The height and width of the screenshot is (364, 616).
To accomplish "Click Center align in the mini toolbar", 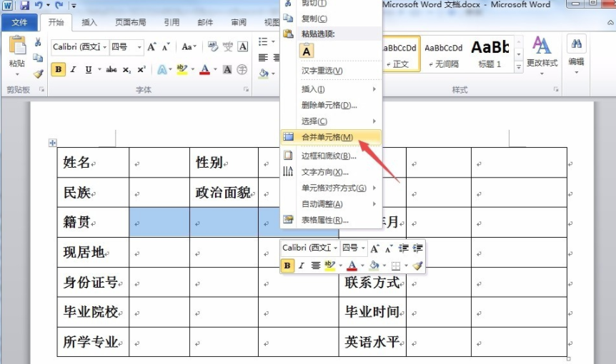I will 315,266.
